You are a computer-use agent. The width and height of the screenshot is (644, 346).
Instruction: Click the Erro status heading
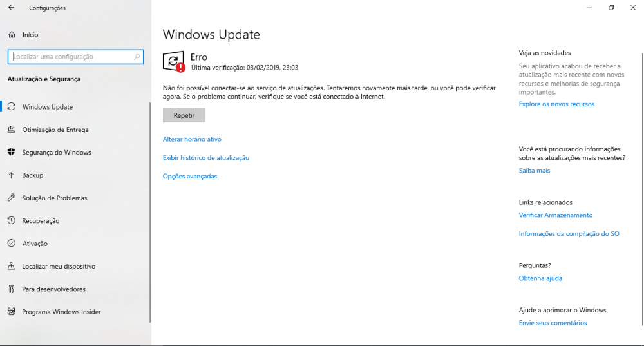tap(199, 57)
